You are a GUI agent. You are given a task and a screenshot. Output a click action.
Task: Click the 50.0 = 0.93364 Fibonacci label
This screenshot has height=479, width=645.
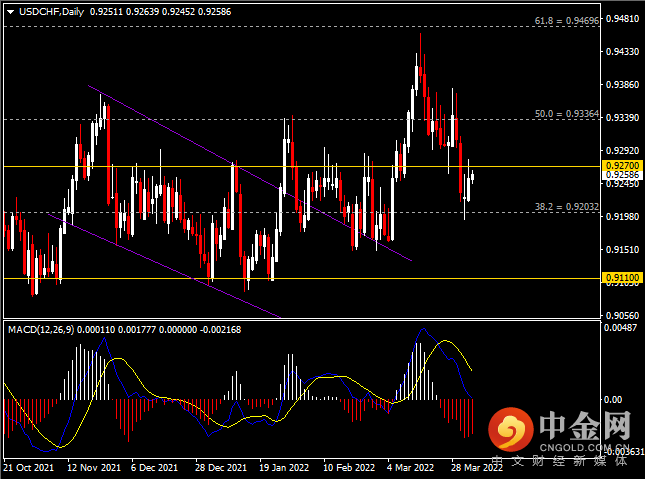(x=566, y=114)
